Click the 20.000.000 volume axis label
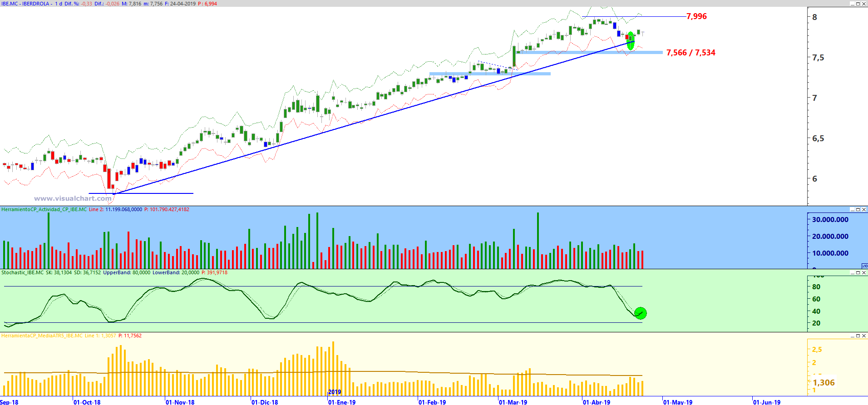Screen dimensions: 868x405 pos(830,236)
